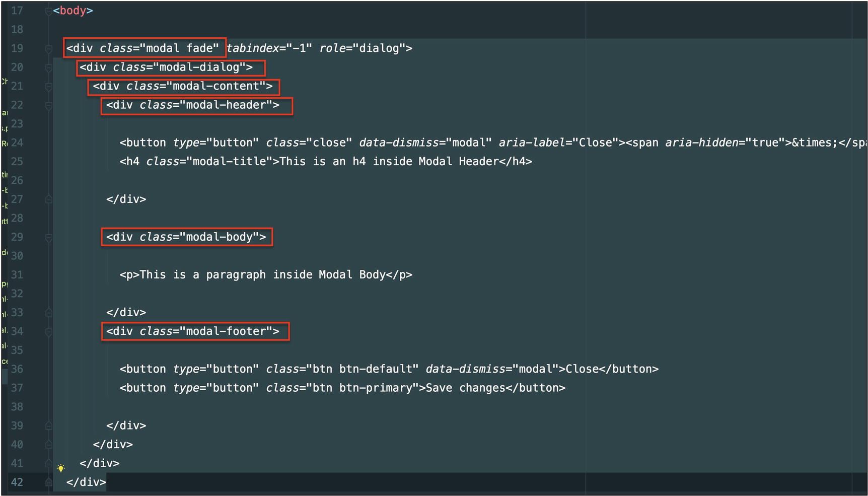Image resolution: width=868 pixels, height=496 pixels.
Task: Click the fold end marker on line 27
Action: (49, 199)
